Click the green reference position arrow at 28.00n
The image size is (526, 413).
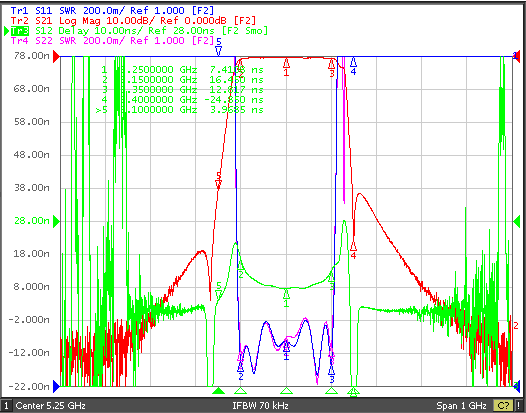pyautogui.click(x=57, y=221)
